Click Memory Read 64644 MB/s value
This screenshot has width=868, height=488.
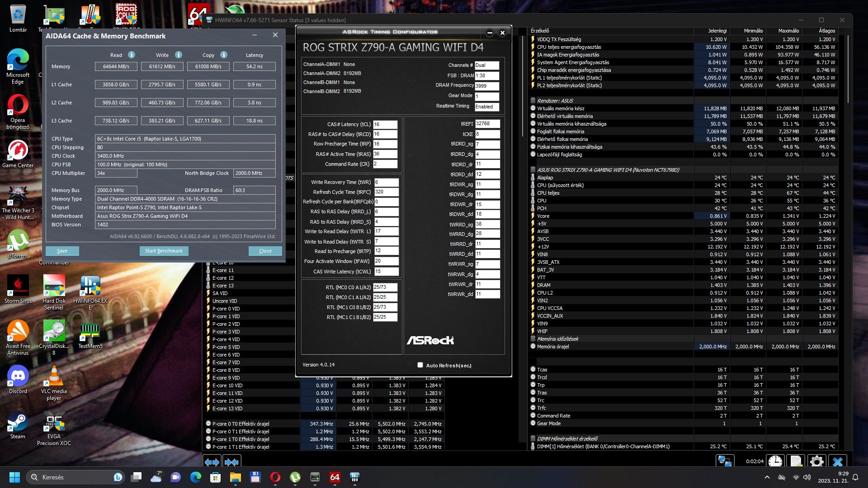pyautogui.click(x=116, y=66)
